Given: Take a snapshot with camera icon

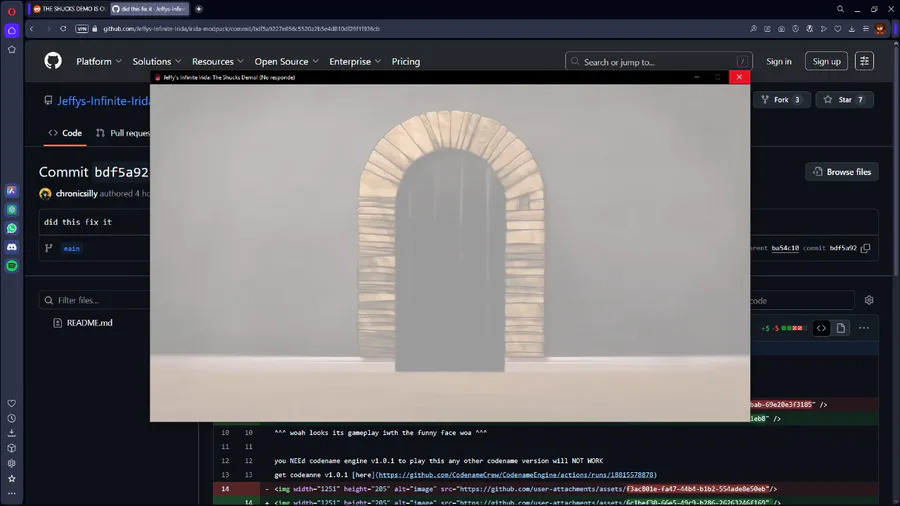Looking at the screenshot, I should pos(781,29).
